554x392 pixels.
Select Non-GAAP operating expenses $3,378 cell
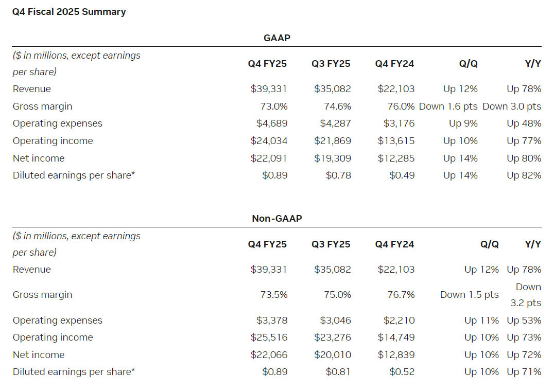pyautogui.click(x=272, y=320)
